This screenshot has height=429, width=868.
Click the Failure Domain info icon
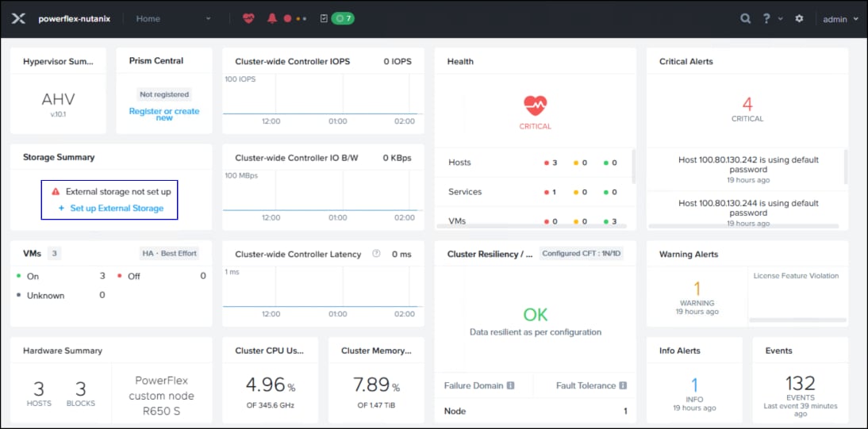click(x=510, y=385)
